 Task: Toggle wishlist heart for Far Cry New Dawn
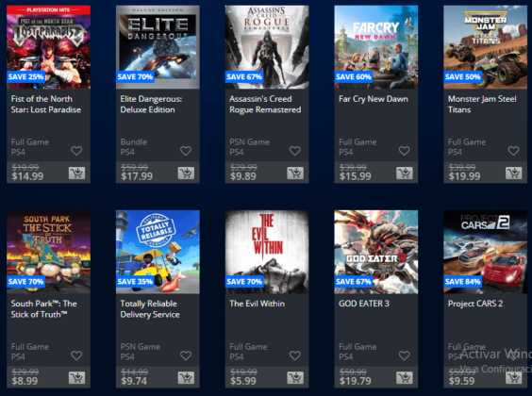pos(405,151)
